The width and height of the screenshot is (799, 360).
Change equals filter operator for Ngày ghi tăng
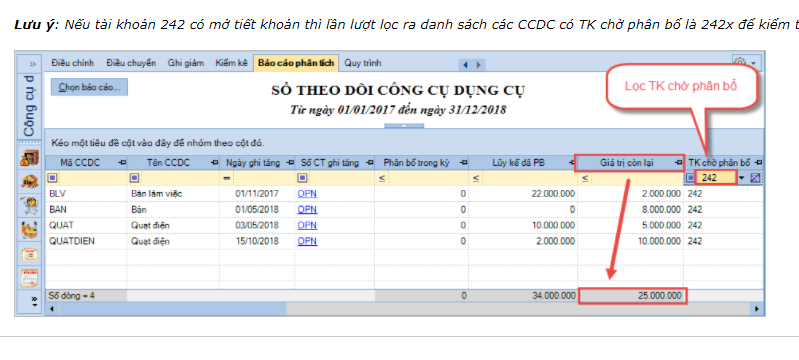click(227, 178)
